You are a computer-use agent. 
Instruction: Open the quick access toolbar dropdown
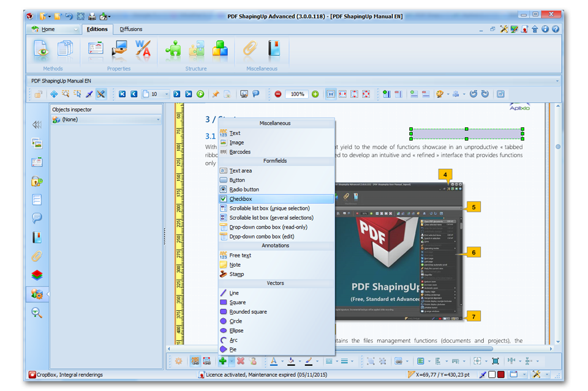point(109,17)
